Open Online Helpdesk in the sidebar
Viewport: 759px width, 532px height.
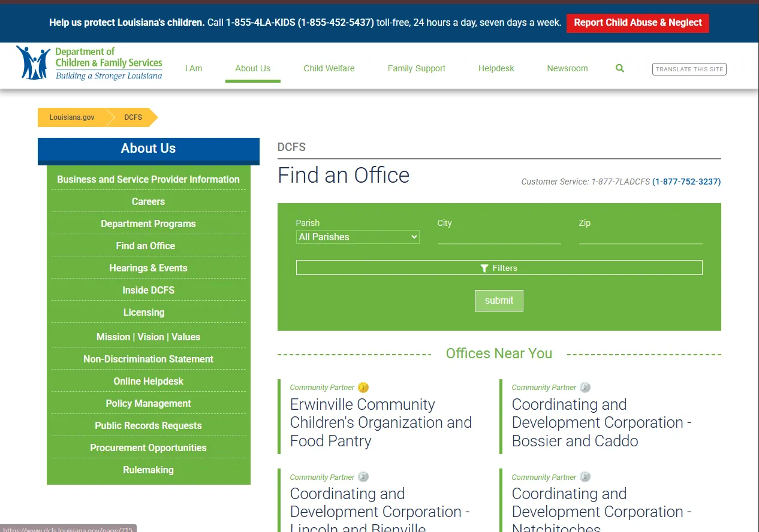[148, 381]
